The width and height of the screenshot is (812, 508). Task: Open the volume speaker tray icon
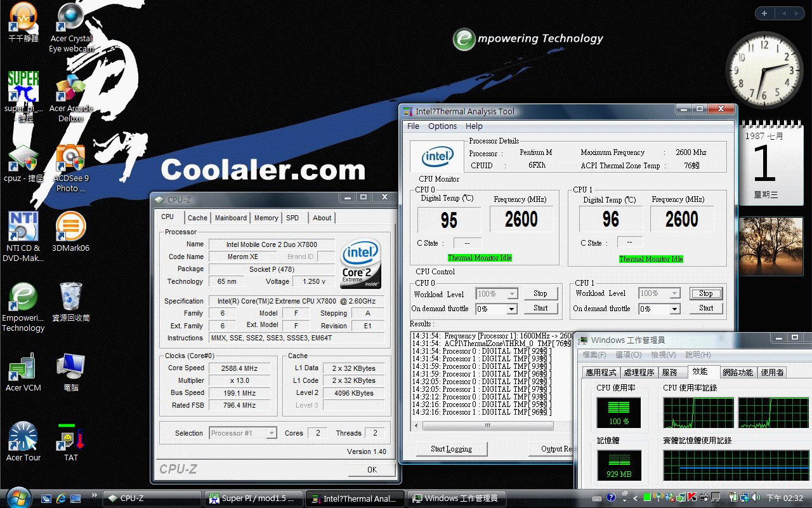[755, 498]
